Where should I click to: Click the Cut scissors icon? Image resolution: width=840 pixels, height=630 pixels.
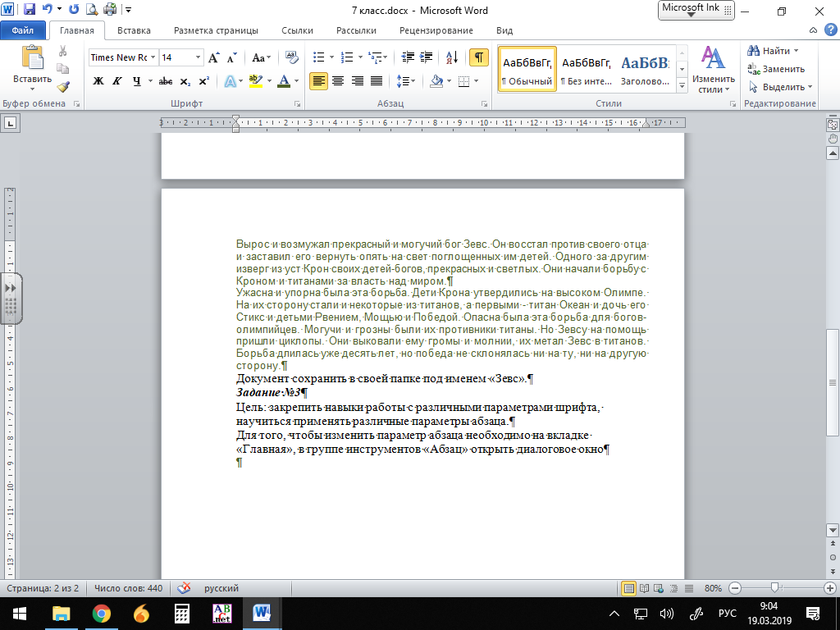point(63,51)
